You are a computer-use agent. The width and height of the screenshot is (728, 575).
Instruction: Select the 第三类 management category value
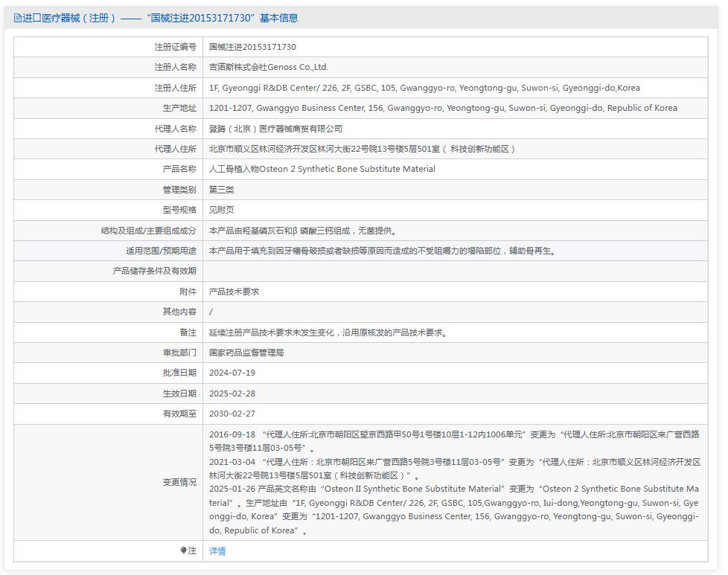(222, 190)
